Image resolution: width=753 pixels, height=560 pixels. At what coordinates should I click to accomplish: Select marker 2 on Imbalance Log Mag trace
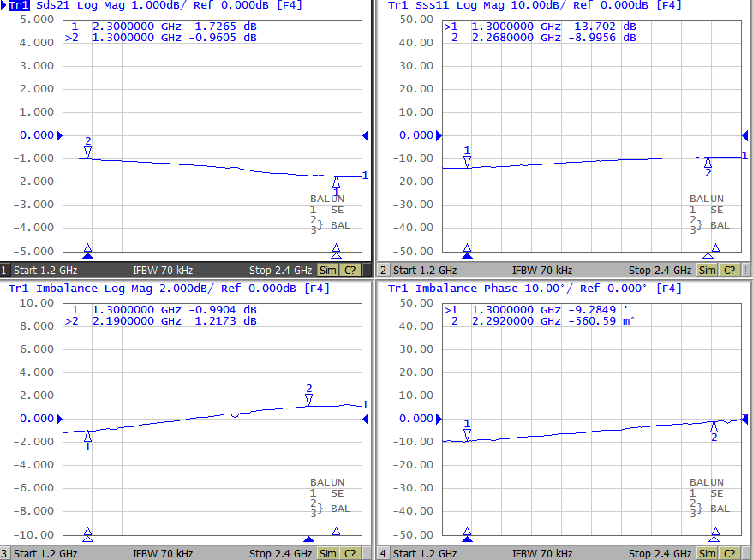click(x=308, y=400)
